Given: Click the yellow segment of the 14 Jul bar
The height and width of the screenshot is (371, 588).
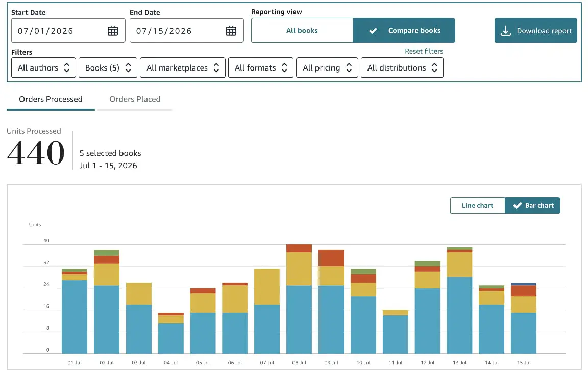Looking at the screenshot, I should (x=491, y=298).
